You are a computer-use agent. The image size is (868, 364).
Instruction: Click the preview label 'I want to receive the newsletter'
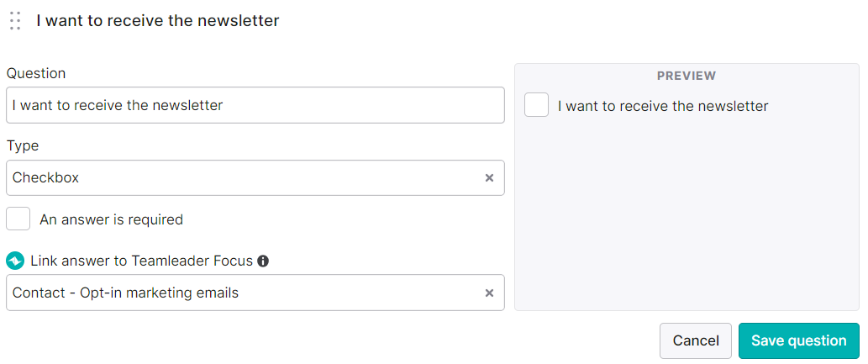coord(663,106)
